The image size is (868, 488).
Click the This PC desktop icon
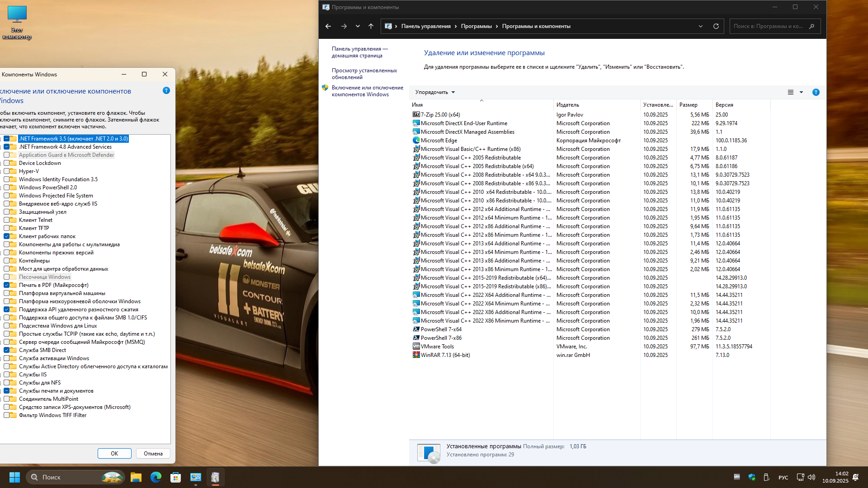[x=17, y=23]
